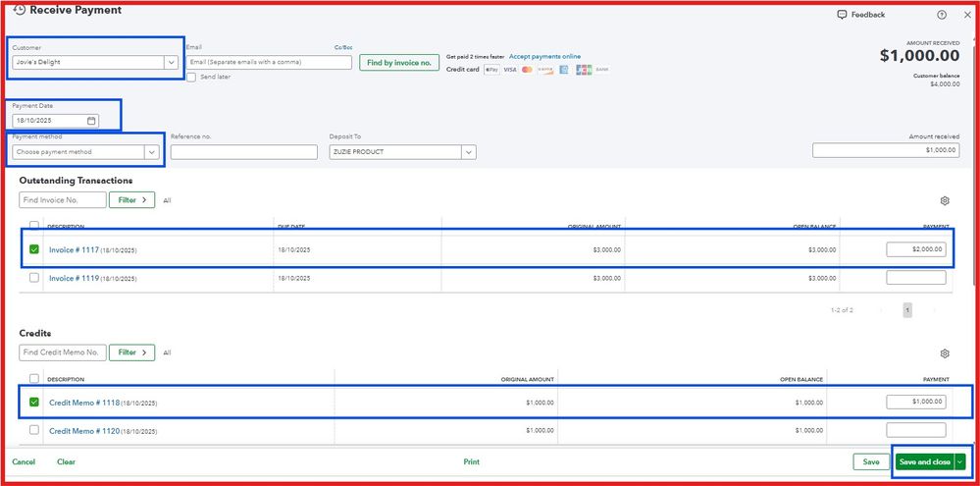This screenshot has height=486, width=980.
Task: Click the Customer field Jovie's Delight
Action: click(x=95, y=63)
